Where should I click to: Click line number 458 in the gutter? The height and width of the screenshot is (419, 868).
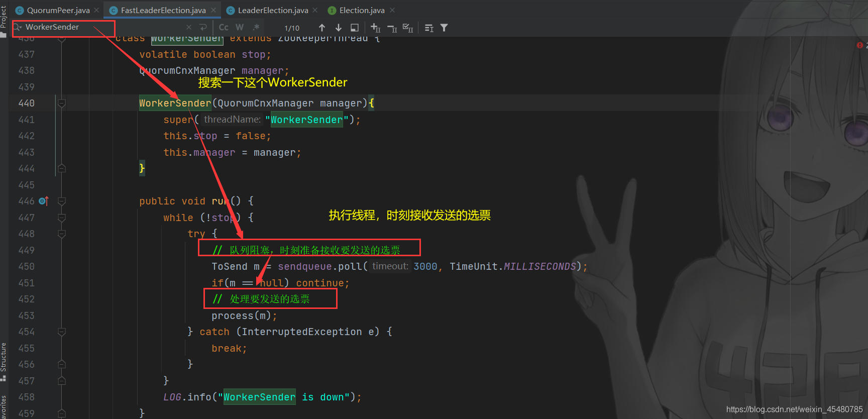coord(27,397)
